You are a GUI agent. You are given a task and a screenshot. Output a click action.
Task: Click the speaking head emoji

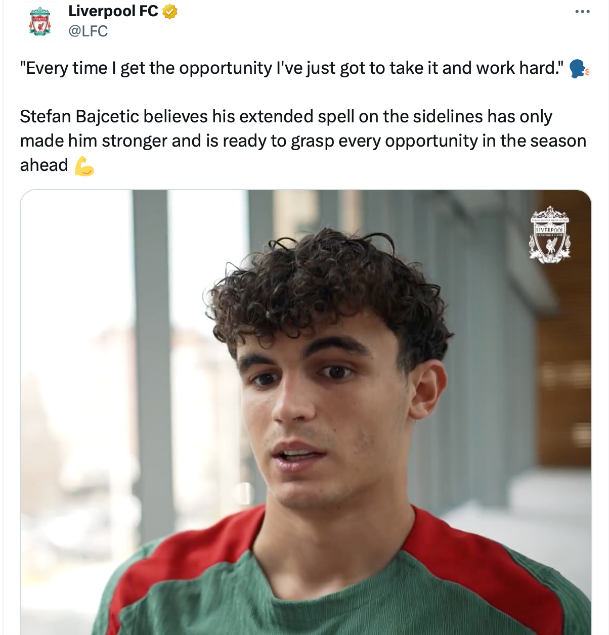580,69
